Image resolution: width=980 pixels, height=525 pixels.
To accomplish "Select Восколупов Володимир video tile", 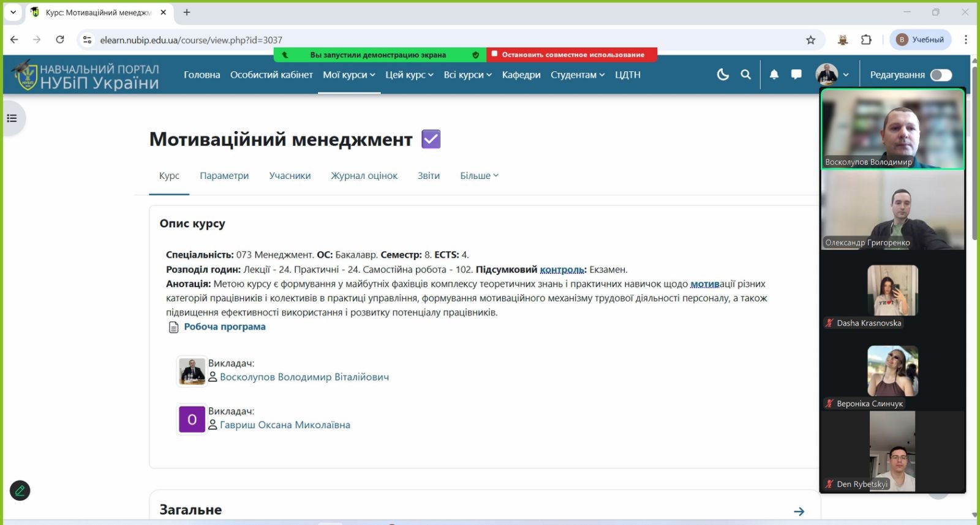I will pyautogui.click(x=892, y=129).
